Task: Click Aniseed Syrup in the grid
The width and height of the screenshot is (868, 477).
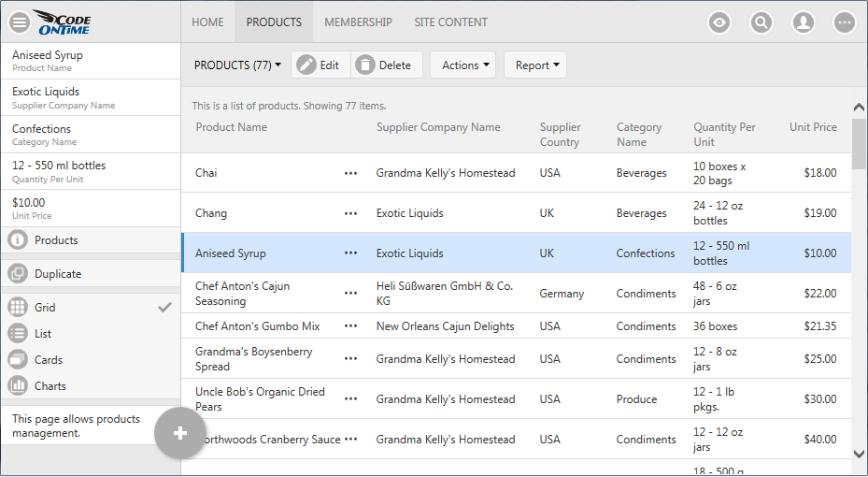Action: click(x=230, y=253)
